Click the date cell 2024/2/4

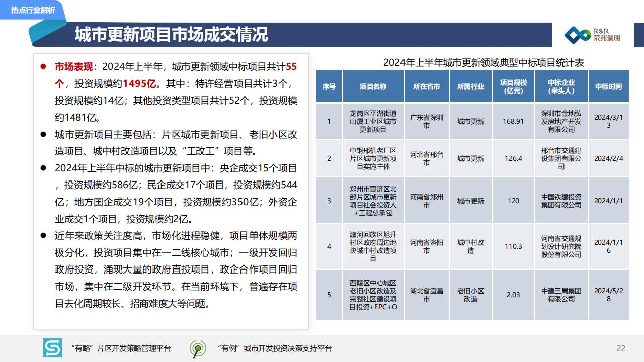coord(608,158)
